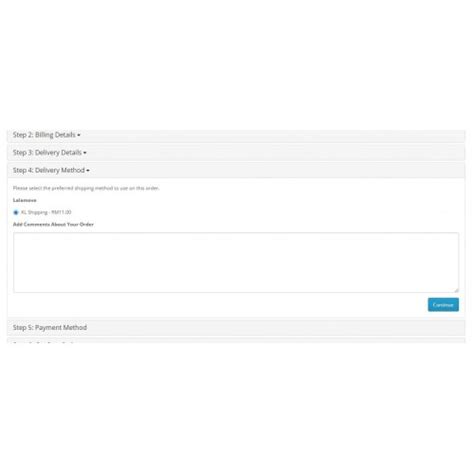Click the caret icon beside Billing Details
The width and height of the screenshot is (474, 474).
tap(79, 135)
